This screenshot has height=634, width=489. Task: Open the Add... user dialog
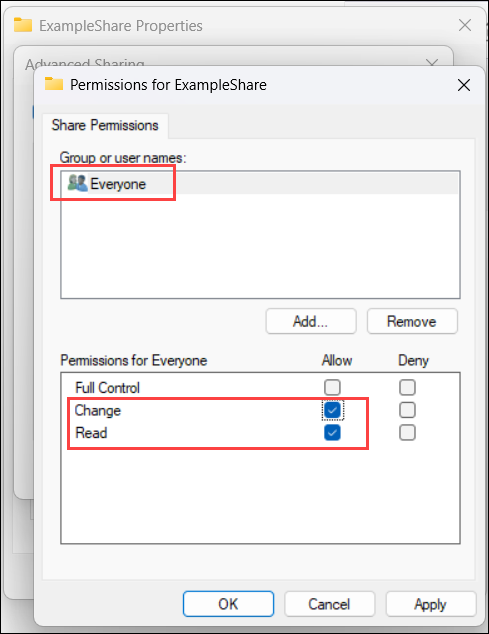pyautogui.click(x=311, y=321)
